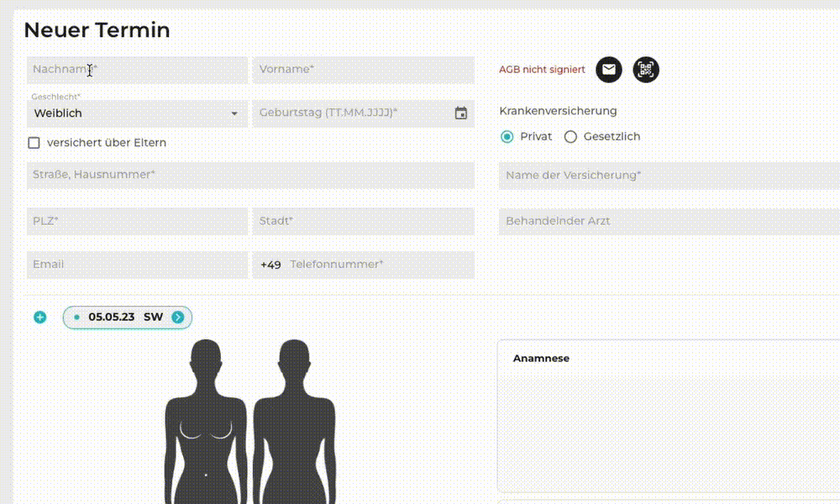840x504 pixels.
Task: Open the QR code scanner icon
Action: [646, 70]
